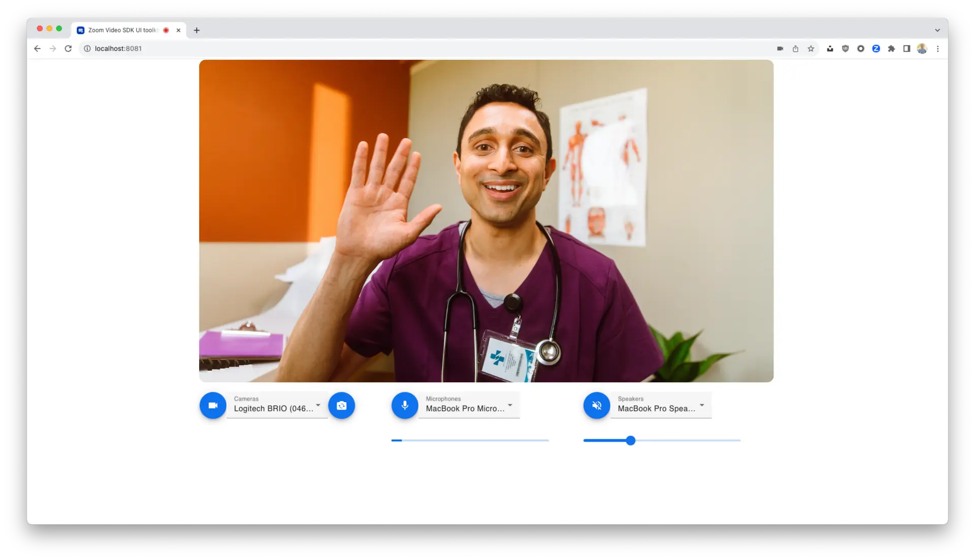This screenshot has height=560, width=975.
Task: Expand the Microphones device dropdown
Action: 469,406
